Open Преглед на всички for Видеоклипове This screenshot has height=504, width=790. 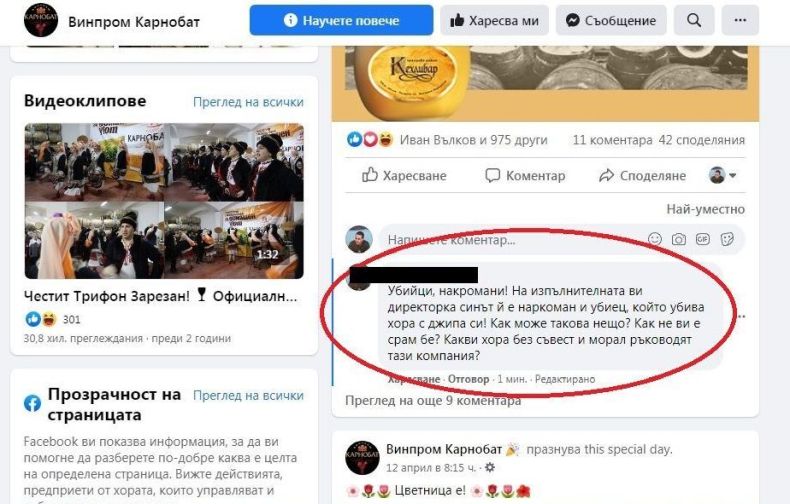pos(248,102)
